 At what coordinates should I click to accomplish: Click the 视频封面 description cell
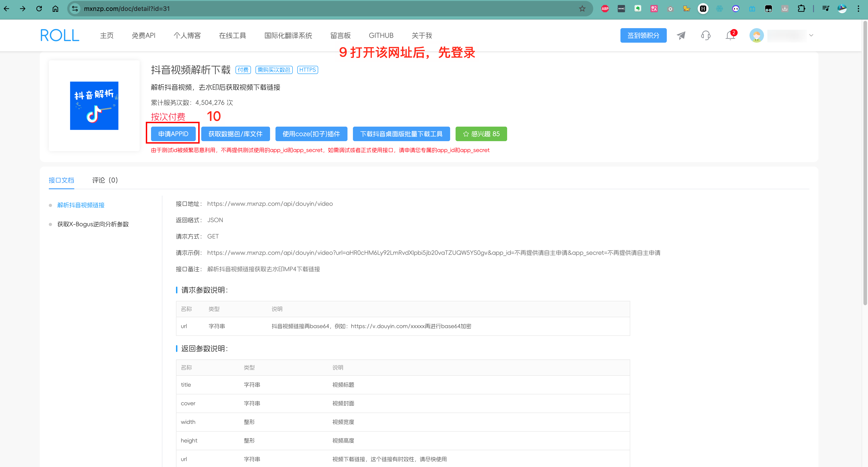[x=343, y=403]
